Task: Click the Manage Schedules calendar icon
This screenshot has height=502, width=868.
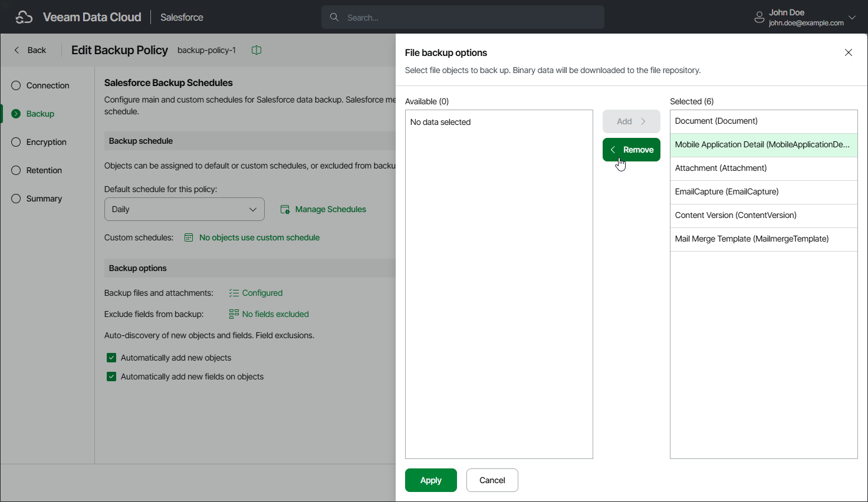Action: click(x=285, y=209)
